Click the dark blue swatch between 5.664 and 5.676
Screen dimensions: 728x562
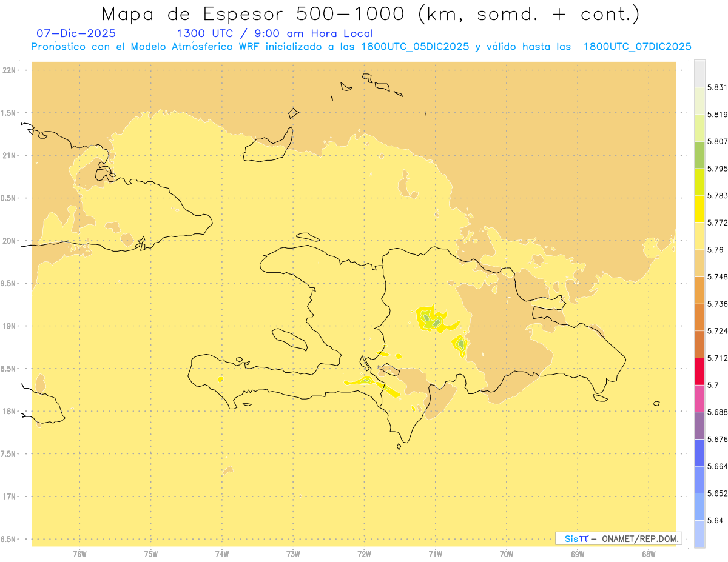tap(699, 452)
